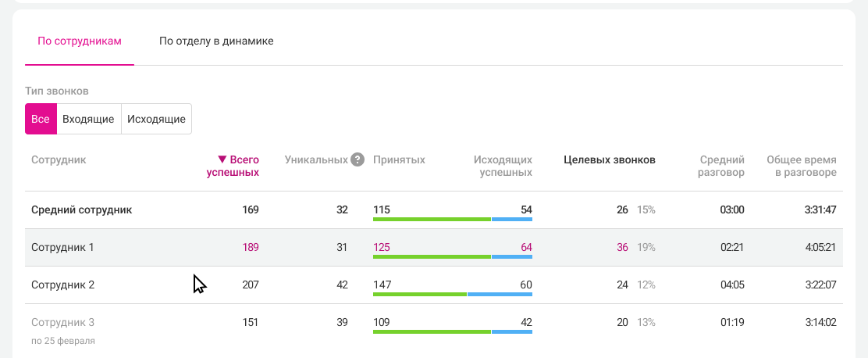868x358 pixels.
Task: Sort by Средний разговор column header
Action: point(722,166)
